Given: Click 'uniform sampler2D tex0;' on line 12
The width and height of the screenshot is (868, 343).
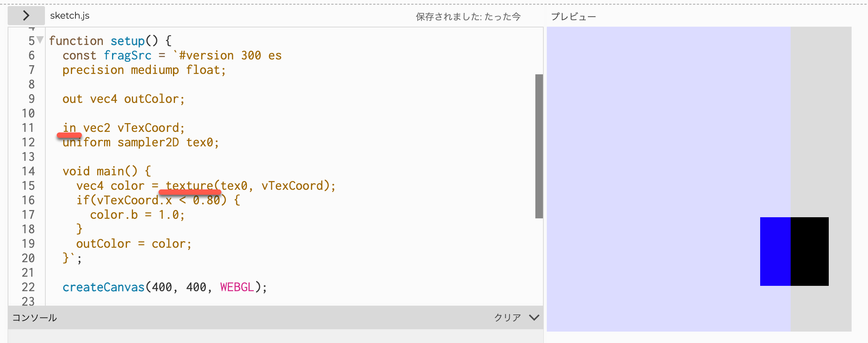Looking at the screenshot, I should pos(141,143).
